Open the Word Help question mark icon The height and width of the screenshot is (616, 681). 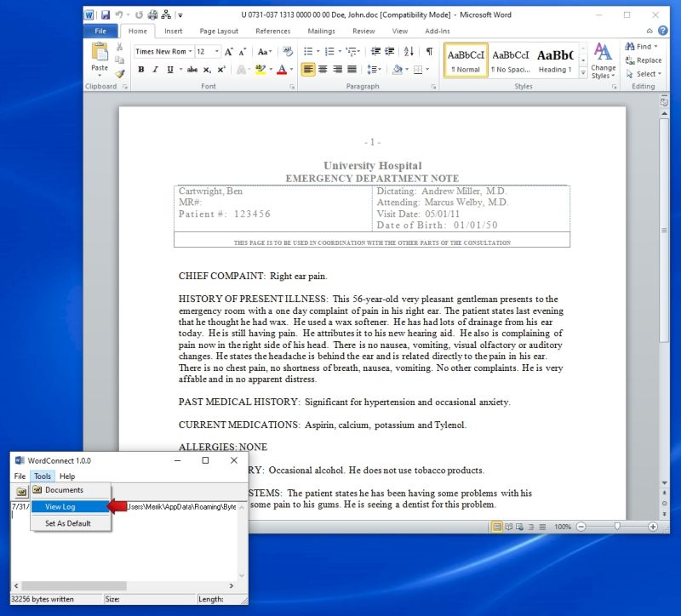pyautogui.click(x=662, y=31)
